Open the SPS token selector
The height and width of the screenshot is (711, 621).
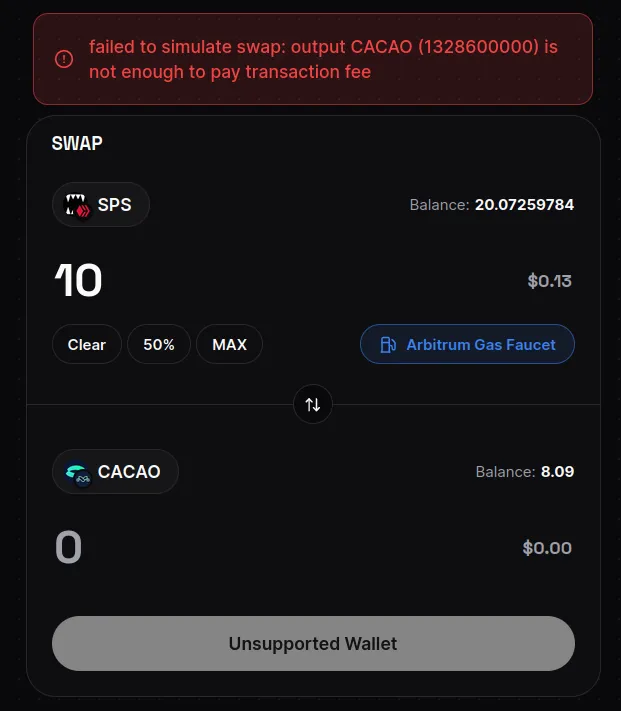[101, 205]
